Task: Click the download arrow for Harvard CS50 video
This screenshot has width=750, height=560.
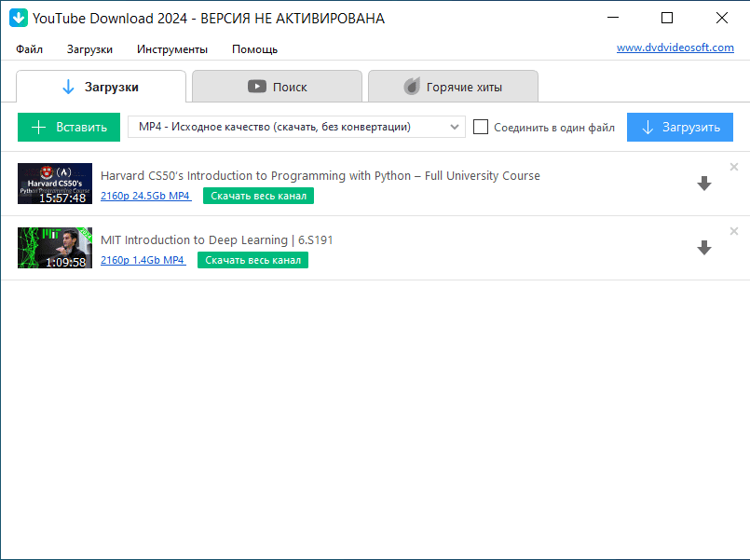Action: click(x=704, y=184)
